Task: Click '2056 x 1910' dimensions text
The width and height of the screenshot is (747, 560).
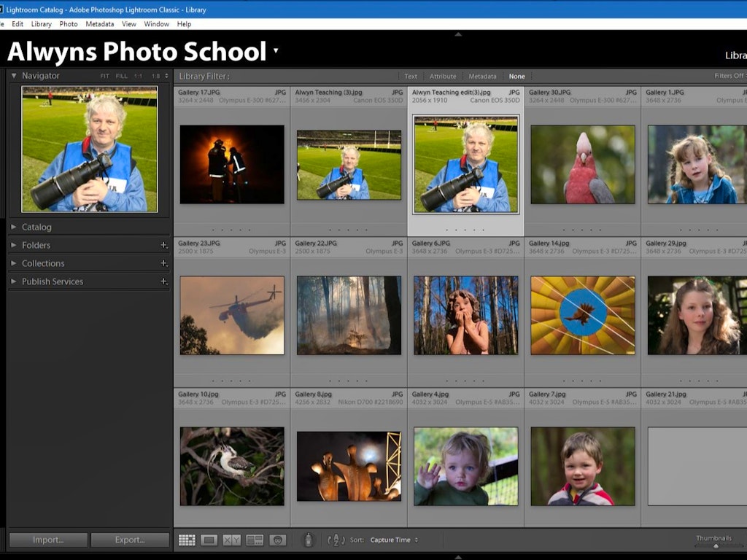Action: tap(430, 101)
